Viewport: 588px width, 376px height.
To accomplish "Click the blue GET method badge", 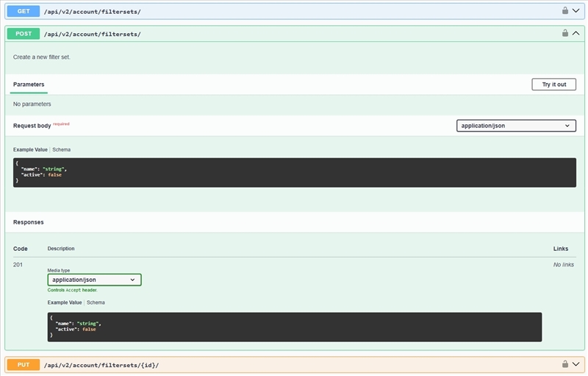I will [x=23, y=10].
